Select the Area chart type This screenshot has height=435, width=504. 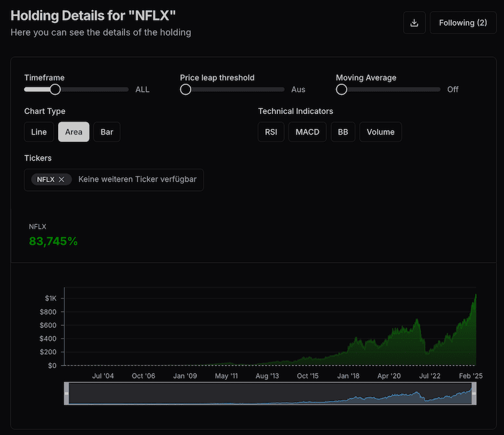pyautogui.click(x=74, y=132)
